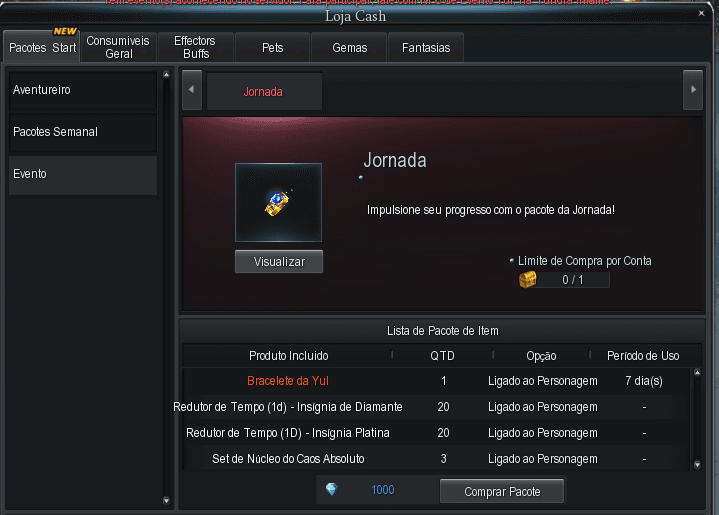Click Redutor de Tempo Insígnia de Diamante row
The height and width of the screenshot is (515, 719).
point(436,407)
